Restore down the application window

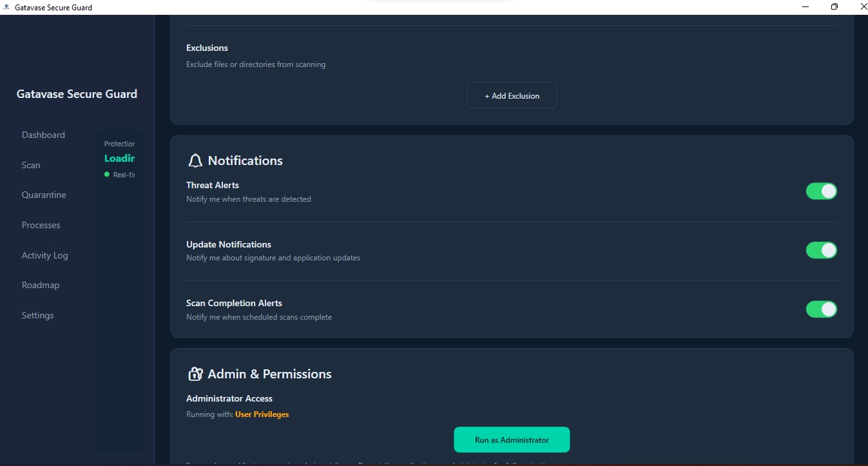[834, 7]
